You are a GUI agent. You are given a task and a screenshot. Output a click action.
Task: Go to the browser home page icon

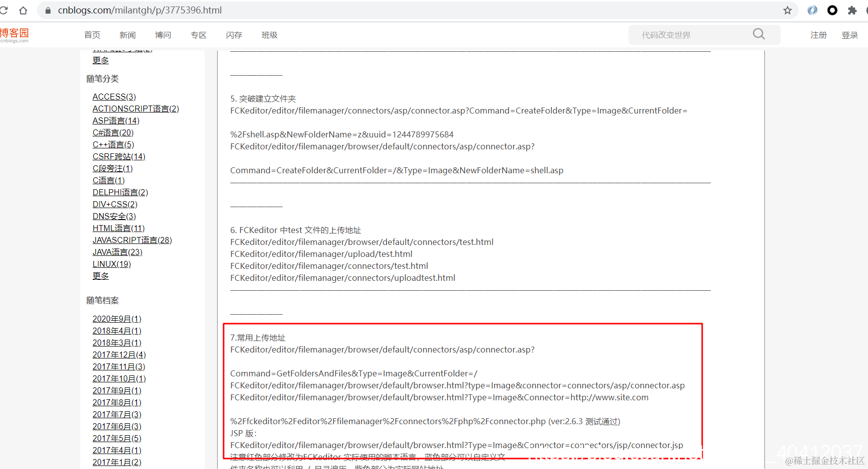(23, 10)
